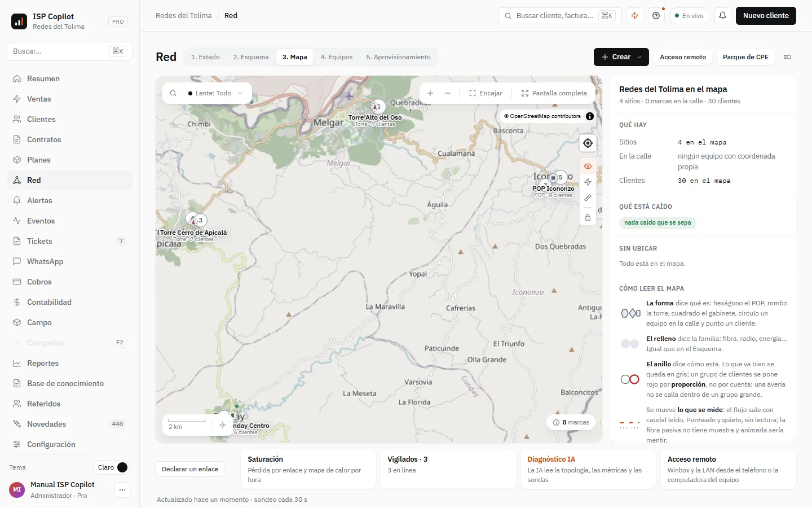812x508 pixels.
Task: Open Contabilidad in the sidebar
Action: [x=70, y=302]
